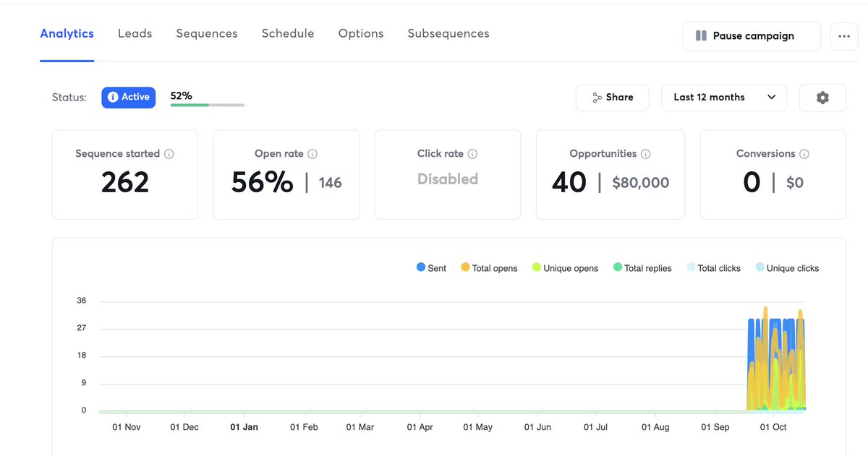The width and height of the screenshot is (868, 456).
Task: Click the Pause campaign button
Action: tap(752, 36)
